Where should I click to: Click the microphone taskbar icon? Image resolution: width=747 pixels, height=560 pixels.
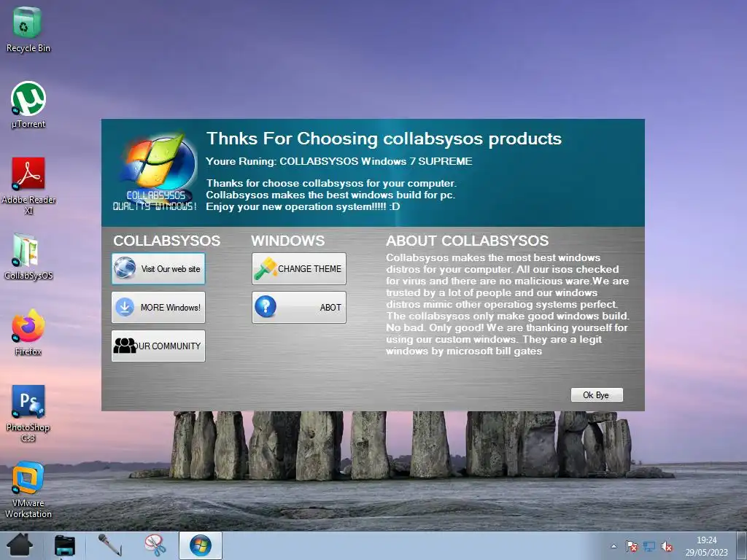tap(109, 545)
